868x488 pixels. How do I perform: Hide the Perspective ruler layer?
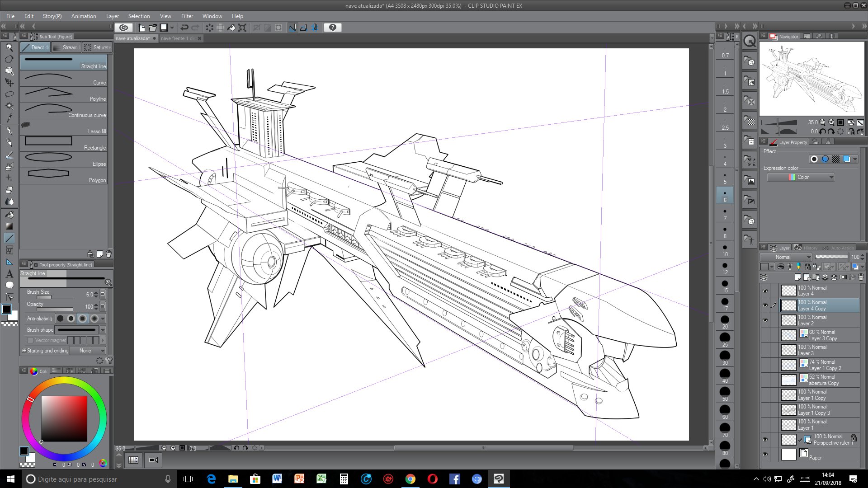(765, 440)
